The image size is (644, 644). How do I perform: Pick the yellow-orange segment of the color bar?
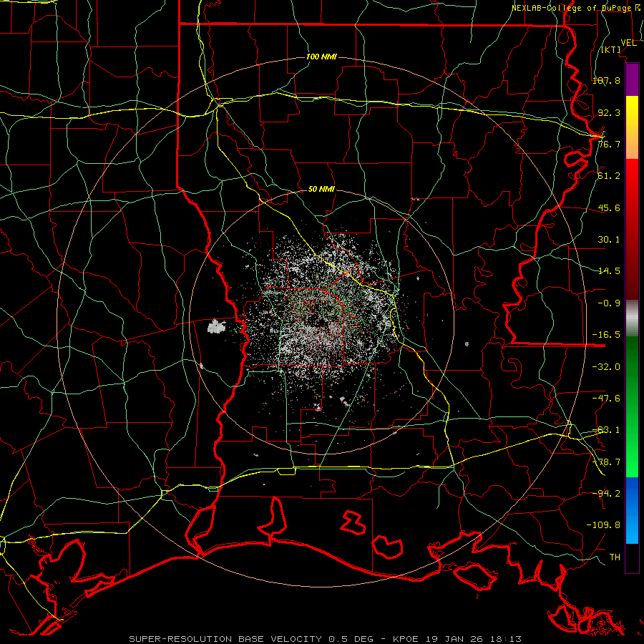pos(632,127)
